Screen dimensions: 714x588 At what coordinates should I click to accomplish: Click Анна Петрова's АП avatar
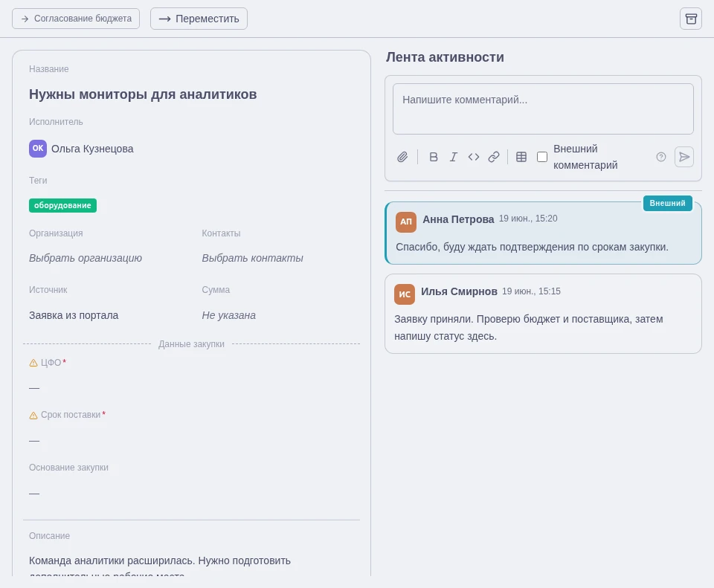click(x=406, y=222)
